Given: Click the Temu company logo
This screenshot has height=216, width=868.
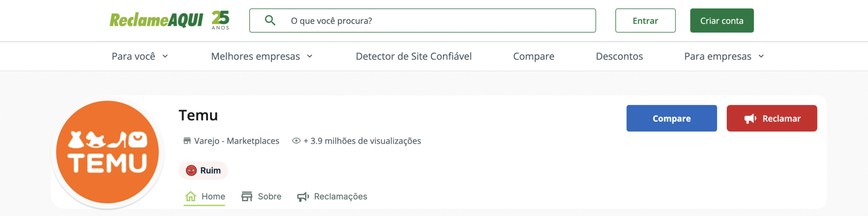Looking at the screenshot, I should [107, 152].
